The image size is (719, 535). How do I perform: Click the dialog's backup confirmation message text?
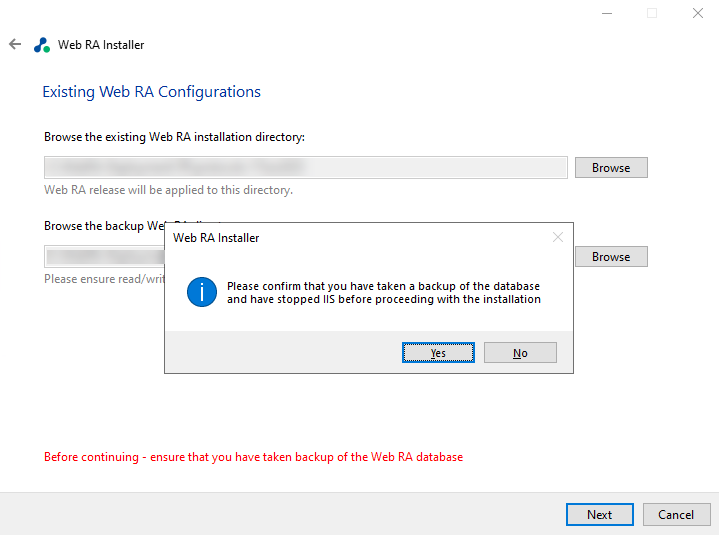[384, 292]
